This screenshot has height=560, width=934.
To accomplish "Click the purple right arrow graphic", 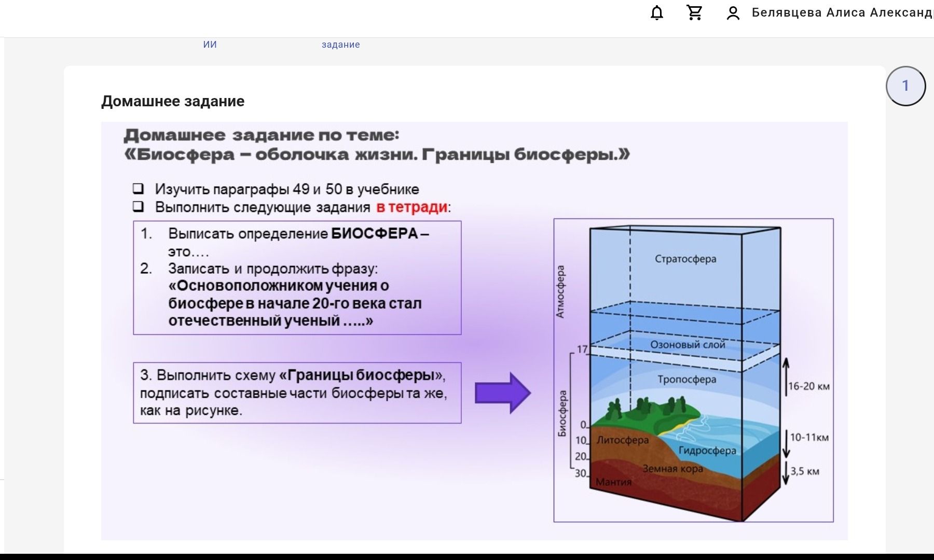I will coord(503,393).
